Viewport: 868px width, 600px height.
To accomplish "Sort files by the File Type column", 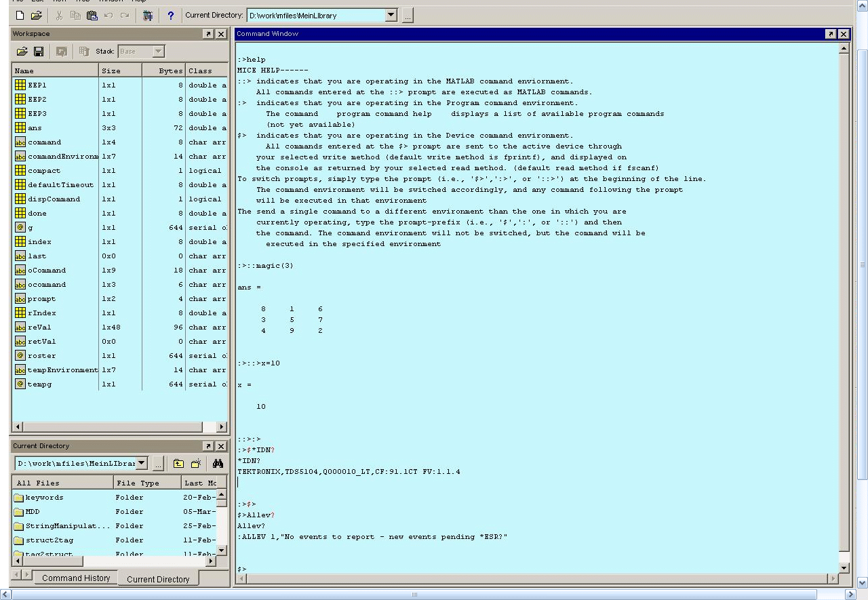I will (147, 483).
